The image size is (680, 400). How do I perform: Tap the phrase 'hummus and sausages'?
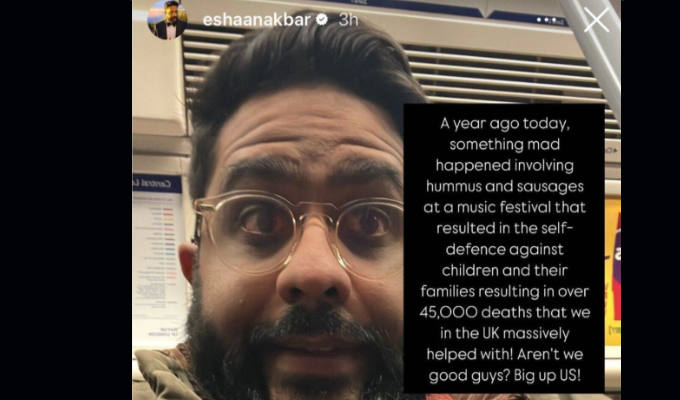pyautogui.click(x=505, y=187)
